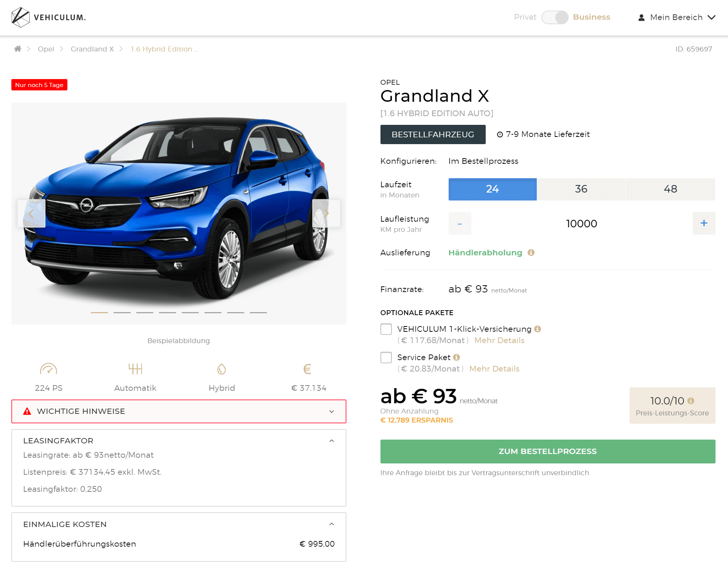Select 36 months Laufzeit
Viewport: 728px width, 572px height.
coord(581,189)
